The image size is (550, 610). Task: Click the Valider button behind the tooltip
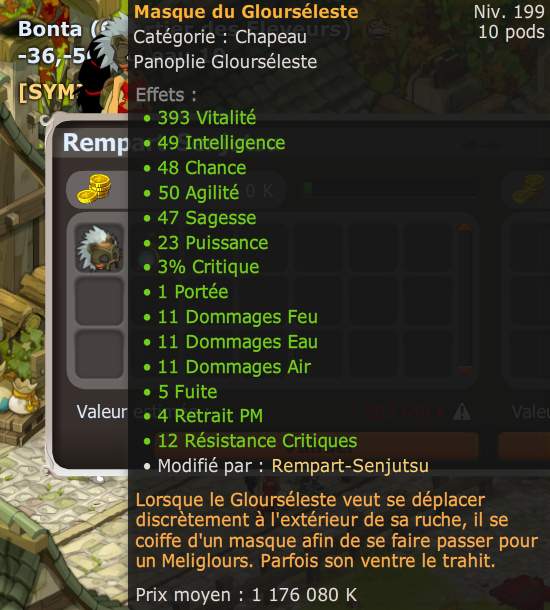[x=317, y=445]
